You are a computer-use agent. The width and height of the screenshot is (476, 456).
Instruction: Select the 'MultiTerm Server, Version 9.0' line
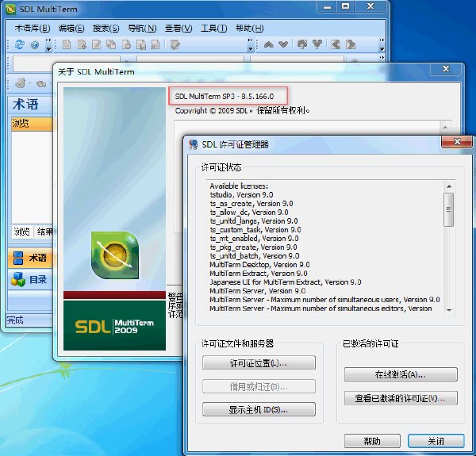pos(257,291)
